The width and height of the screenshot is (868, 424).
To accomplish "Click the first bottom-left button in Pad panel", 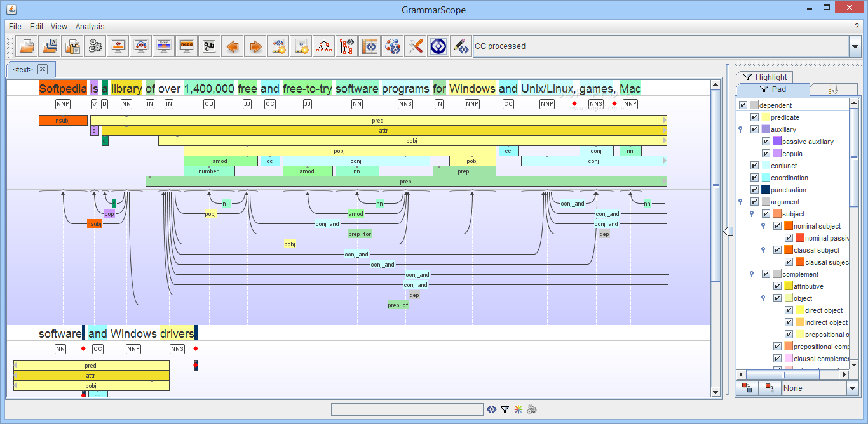I will (x=747, y=388).
